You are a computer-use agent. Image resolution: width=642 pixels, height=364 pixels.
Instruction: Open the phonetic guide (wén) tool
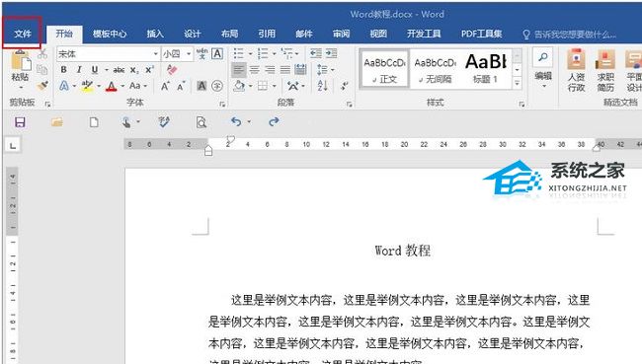point(201,53)
